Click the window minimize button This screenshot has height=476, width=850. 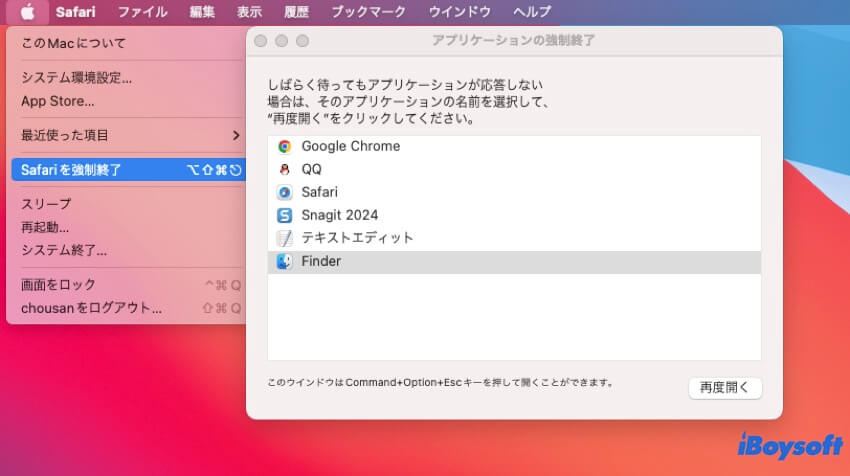[281, 41]
